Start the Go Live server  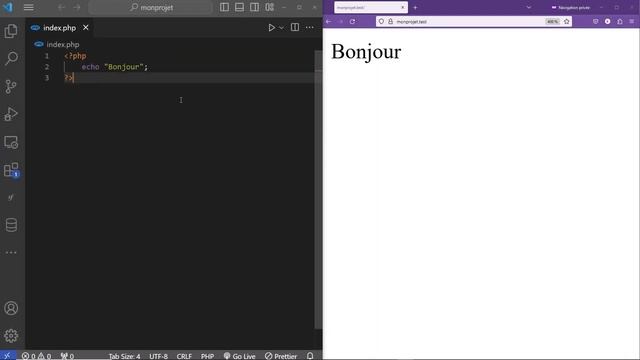240,356
